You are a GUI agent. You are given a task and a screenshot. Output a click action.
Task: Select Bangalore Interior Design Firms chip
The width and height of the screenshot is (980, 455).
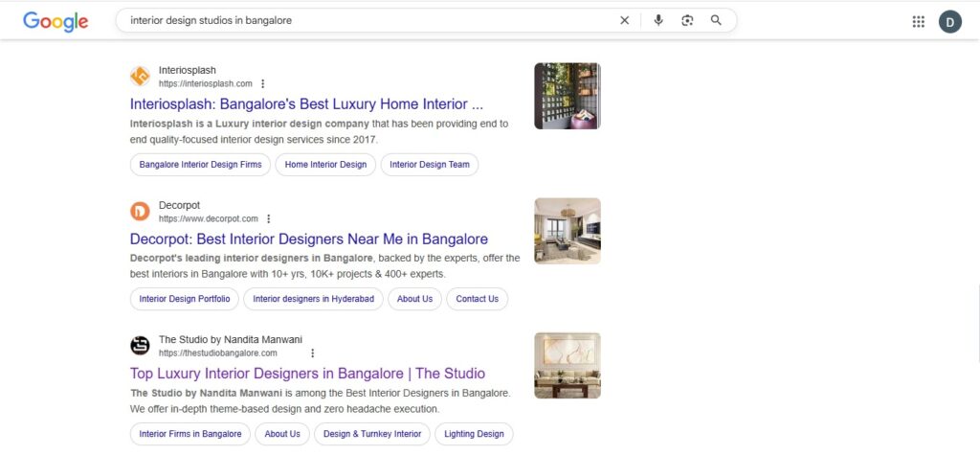201,165
